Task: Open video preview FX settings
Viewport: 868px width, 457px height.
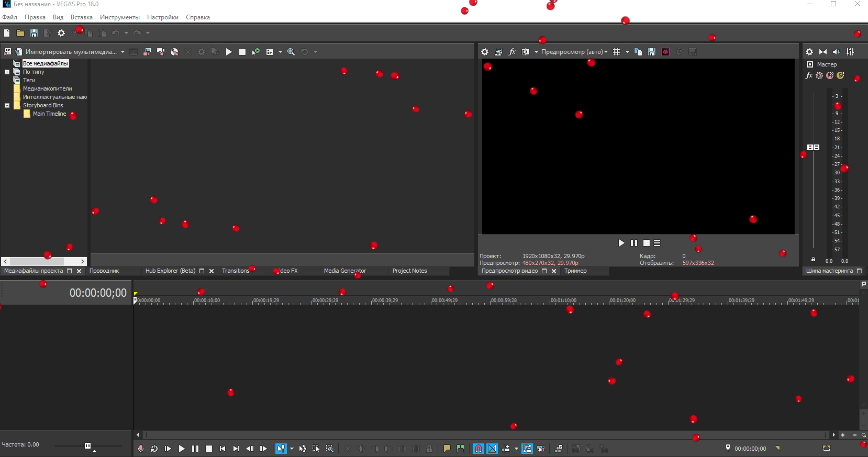Action: [x=512, y=52]
